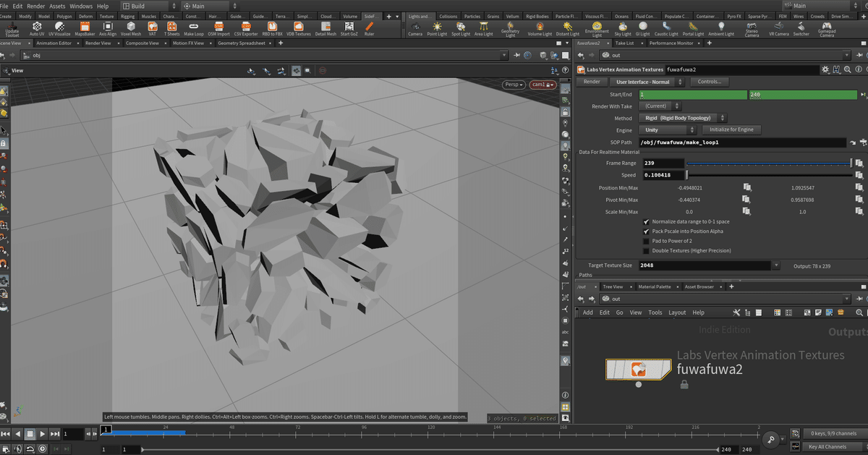Adjust the Frame Range slider
This screenshot has width=868, height=455.
click(x=770, y=163)
